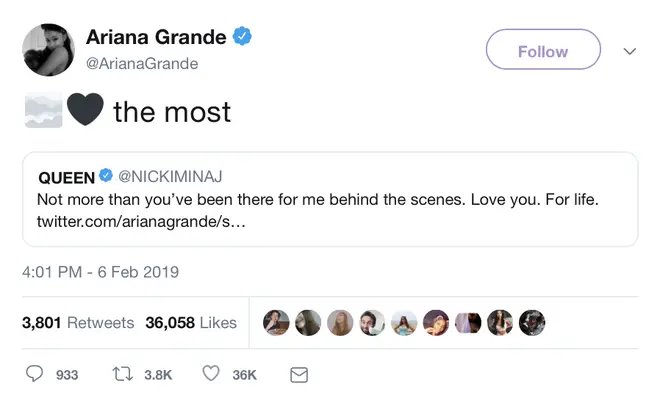Send tweet via the envelope message icon

coord(299,375)
